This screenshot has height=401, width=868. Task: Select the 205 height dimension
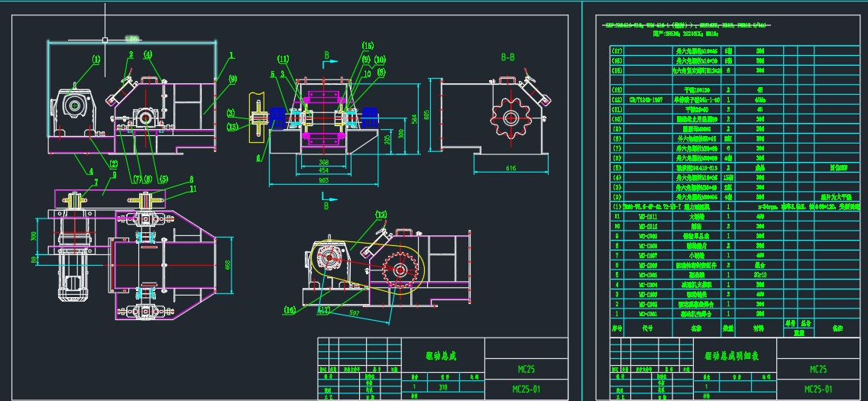click(x=387, y=141)
